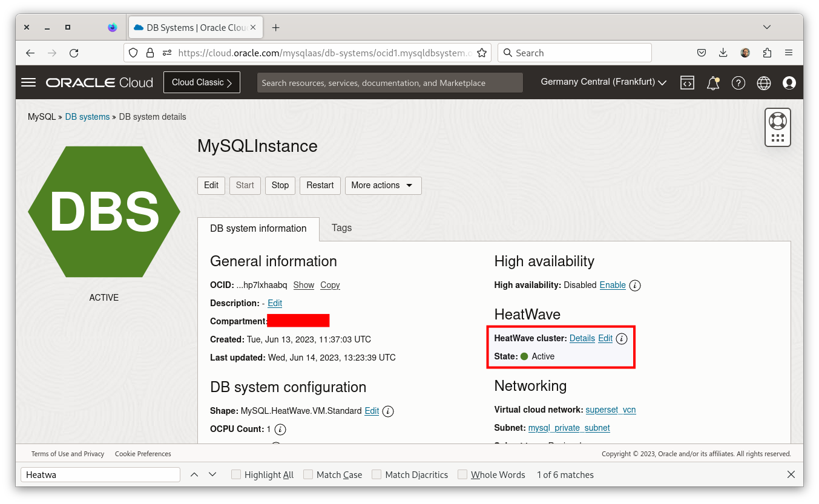
Task: Click the Oracle Cloud resources search field
Action: (390, 83)
